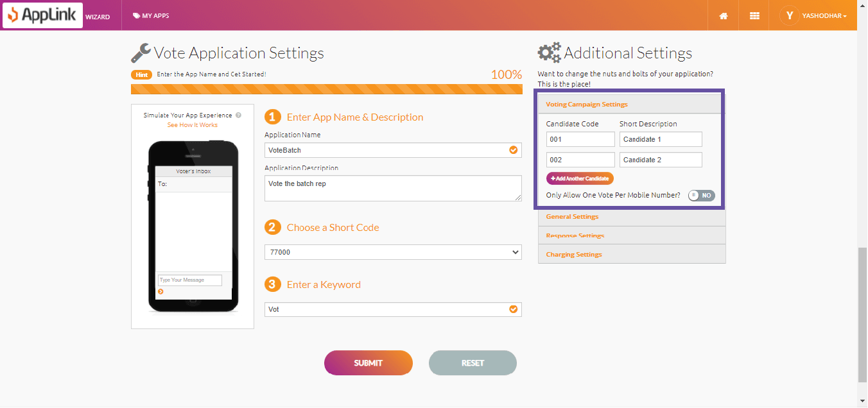Screen dimensions: 868x408
Task: Click the step 3 number badge
Action: click(273, 284)
